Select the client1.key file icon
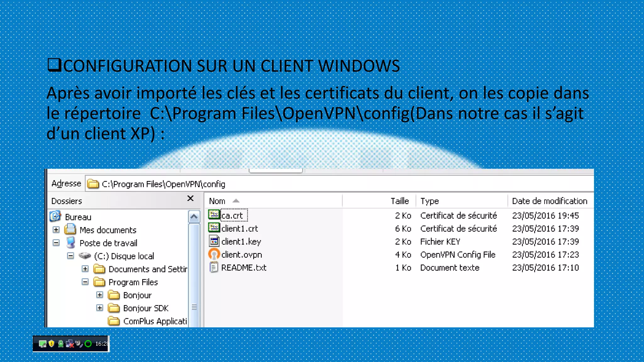644x362 pixels. click(214, 241)
